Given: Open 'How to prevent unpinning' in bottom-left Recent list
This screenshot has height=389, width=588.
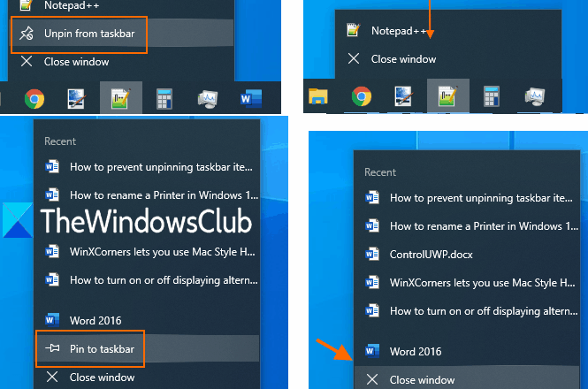Looking at the screenshot, I should (146, 167).
